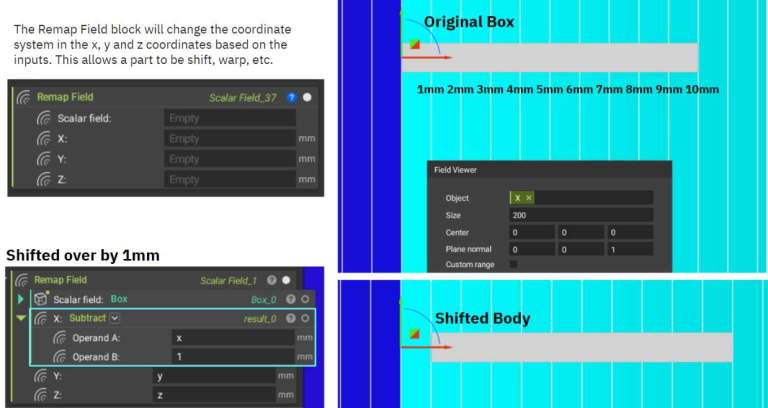768x408 pixels.
Task: Click the second Plane normal field
Action: [581, 249]
